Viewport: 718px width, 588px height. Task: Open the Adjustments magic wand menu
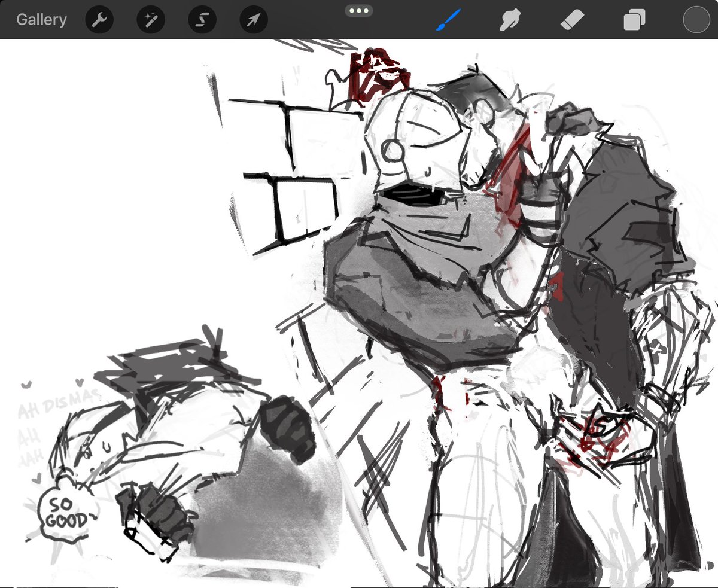pos(151,20)
